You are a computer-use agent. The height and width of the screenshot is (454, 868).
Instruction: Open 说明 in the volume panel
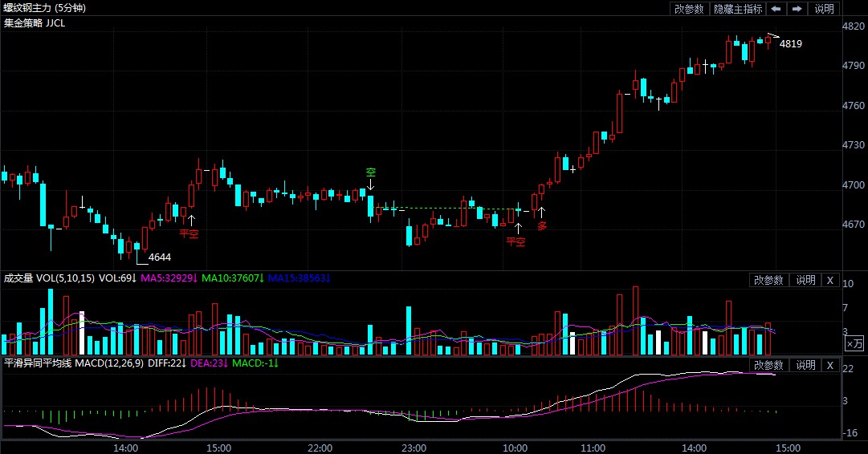click(805, 280)
